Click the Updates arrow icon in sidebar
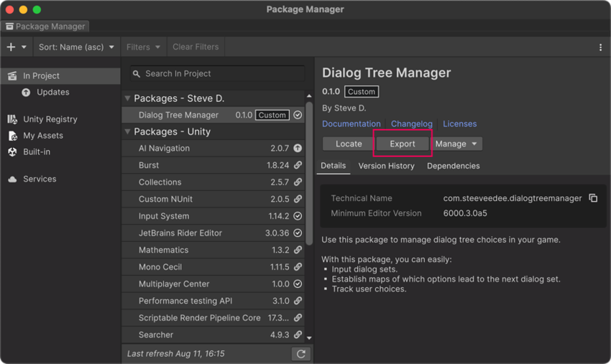 point(27,93)
